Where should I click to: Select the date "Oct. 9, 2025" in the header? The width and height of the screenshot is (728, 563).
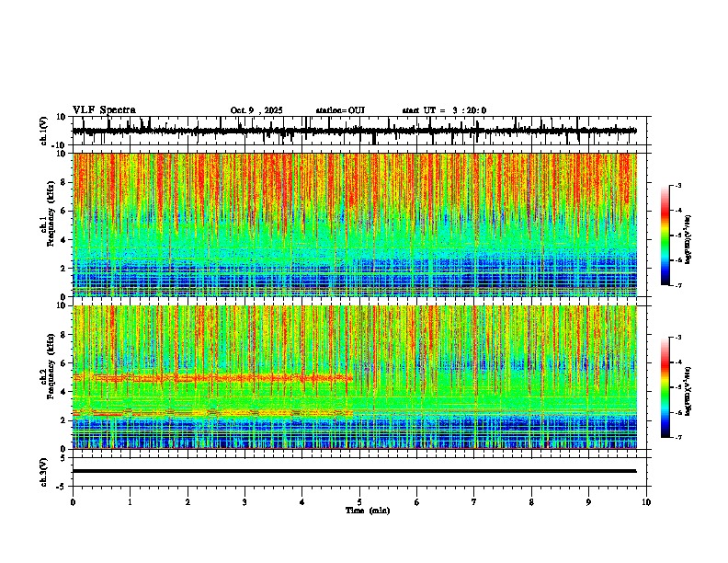click(256, 110)
